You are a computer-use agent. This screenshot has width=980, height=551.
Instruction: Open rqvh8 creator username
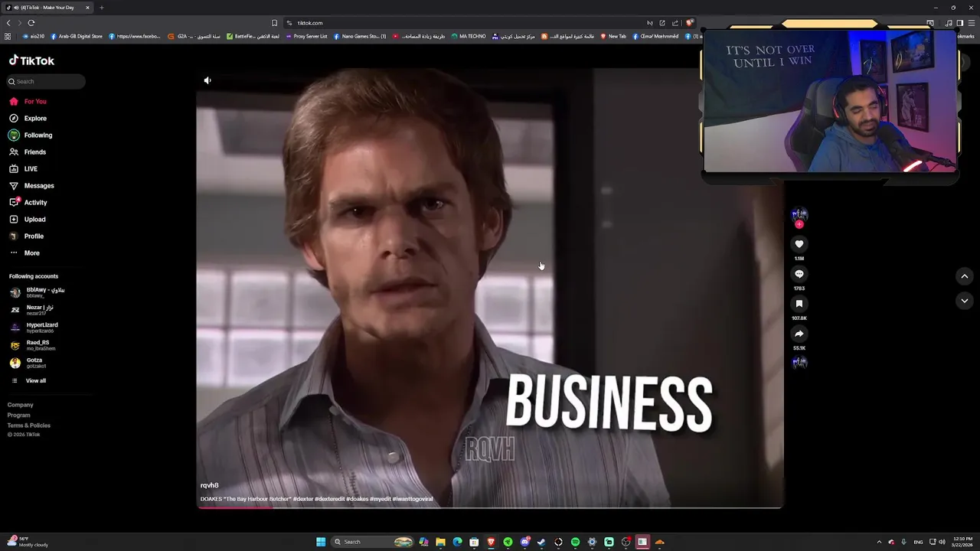tap(210, 485)
